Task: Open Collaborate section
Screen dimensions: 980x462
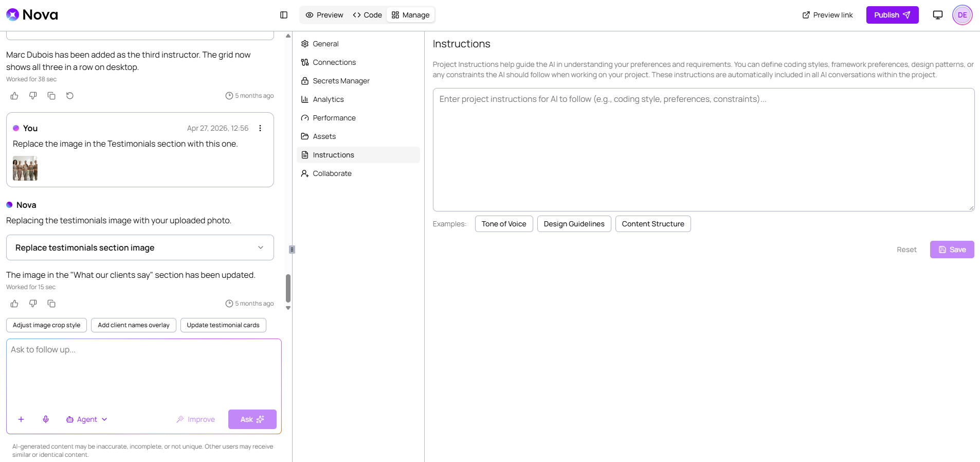Action: click(358, 173)
